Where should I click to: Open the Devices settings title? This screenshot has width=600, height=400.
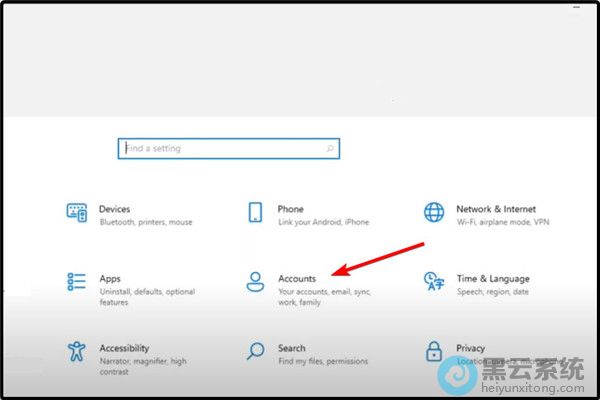pyautogui.click(x=115, y=209)
